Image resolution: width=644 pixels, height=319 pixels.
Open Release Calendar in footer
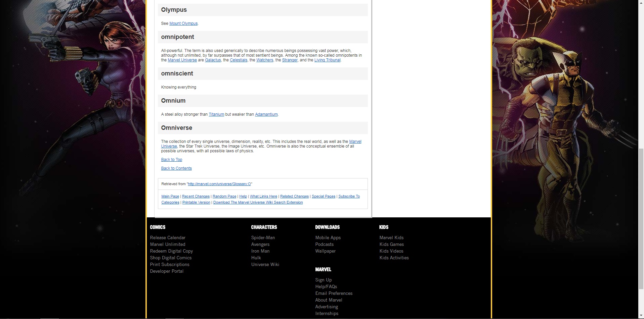[x=168, y=237]
